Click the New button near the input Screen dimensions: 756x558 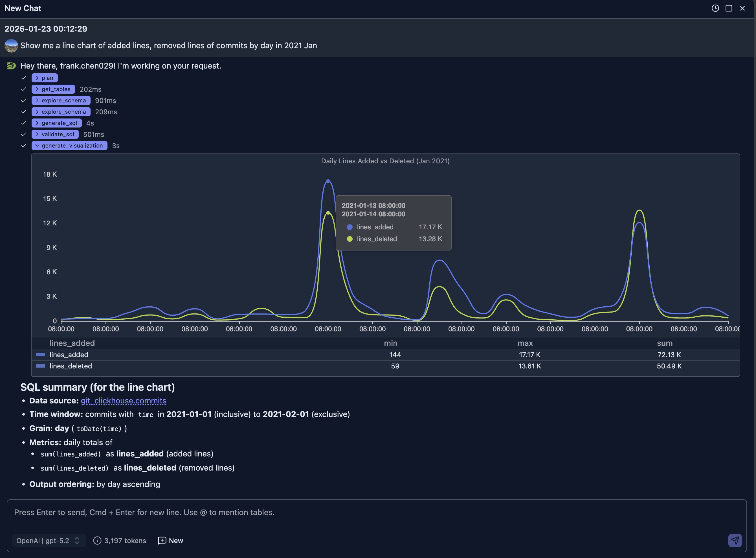171,541
